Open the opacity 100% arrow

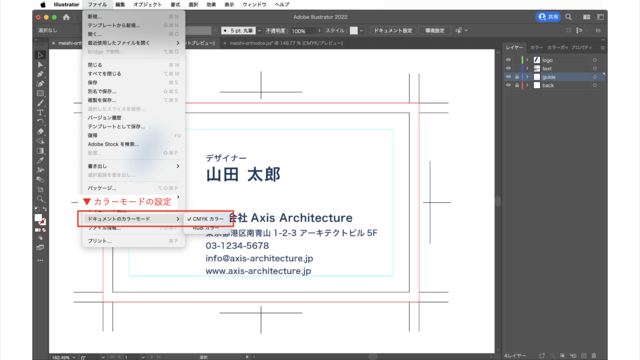click(x=319, y=31)
